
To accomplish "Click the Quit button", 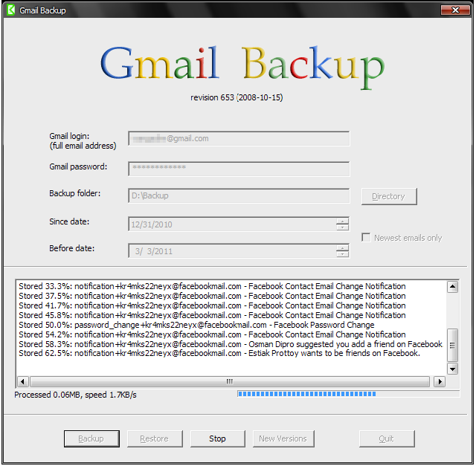I will [x=387, y=439].
